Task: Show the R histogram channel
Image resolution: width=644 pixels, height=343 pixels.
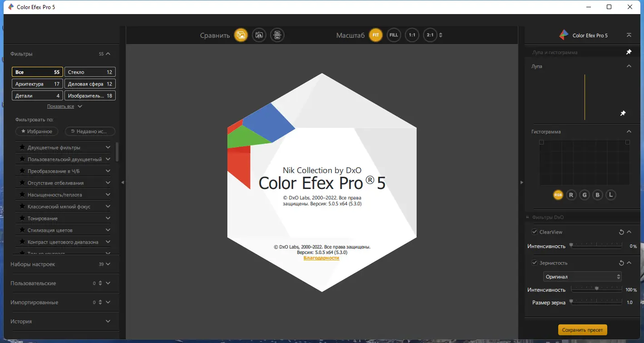Action: [571, 195]
